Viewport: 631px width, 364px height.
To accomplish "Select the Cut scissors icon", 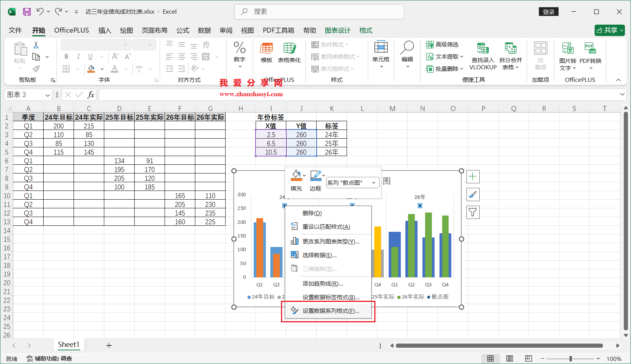I will [x=36, y=45].
